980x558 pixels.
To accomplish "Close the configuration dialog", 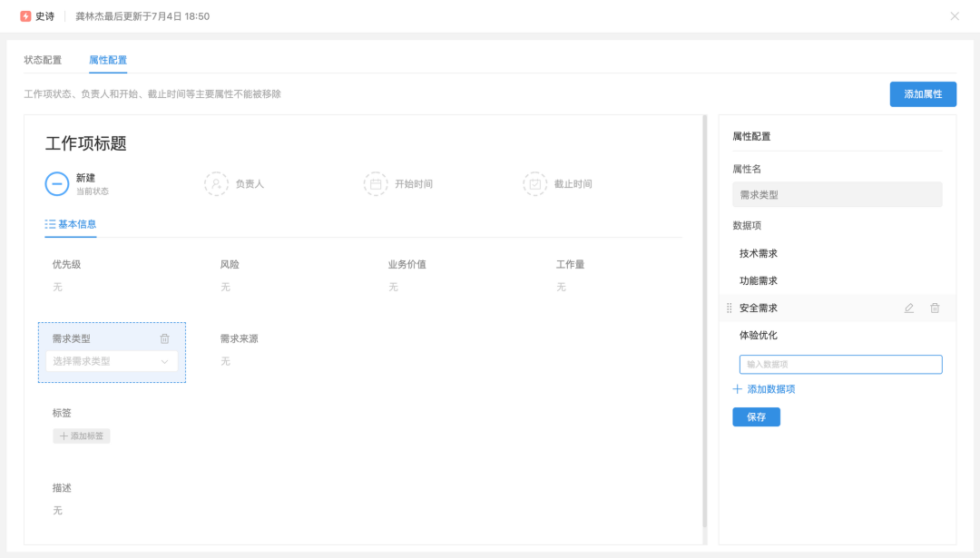I will pyautogui.click(x=955, y=16).
